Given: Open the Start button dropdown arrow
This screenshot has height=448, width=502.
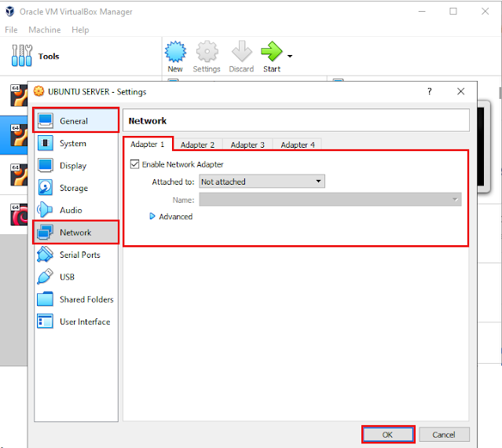Looking at the screenshot, I should click(x=290, y=56).
